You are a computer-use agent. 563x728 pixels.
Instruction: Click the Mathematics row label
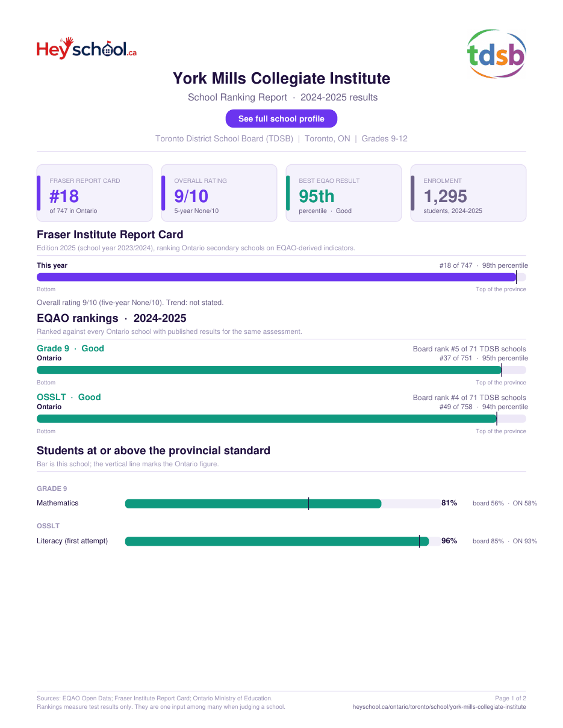[x=58, y=503]
